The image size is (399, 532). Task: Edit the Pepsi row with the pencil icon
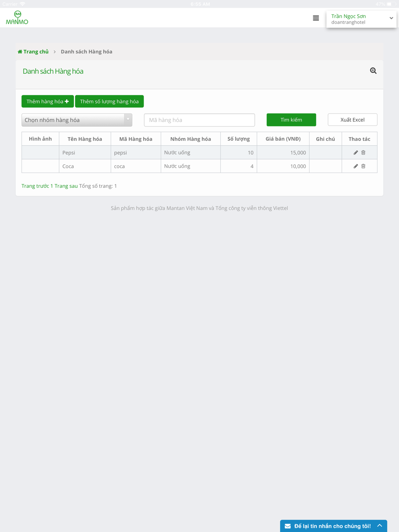pos(356,152)
